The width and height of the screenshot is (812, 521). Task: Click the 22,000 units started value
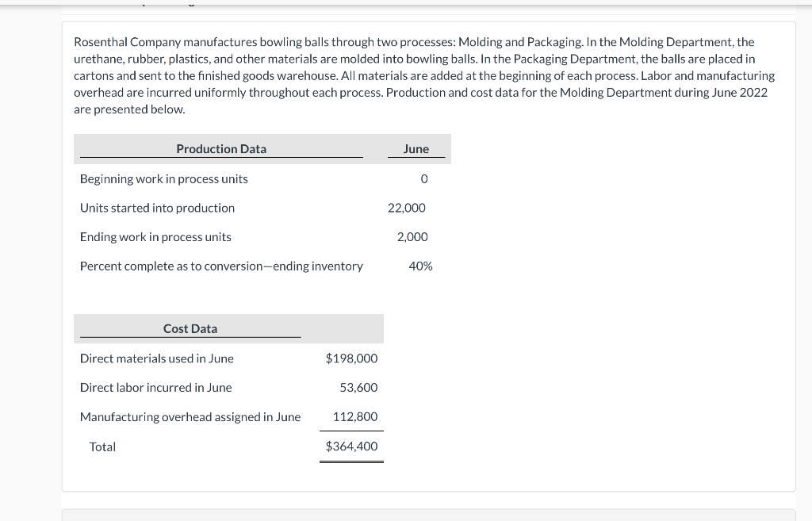(407, 209)
